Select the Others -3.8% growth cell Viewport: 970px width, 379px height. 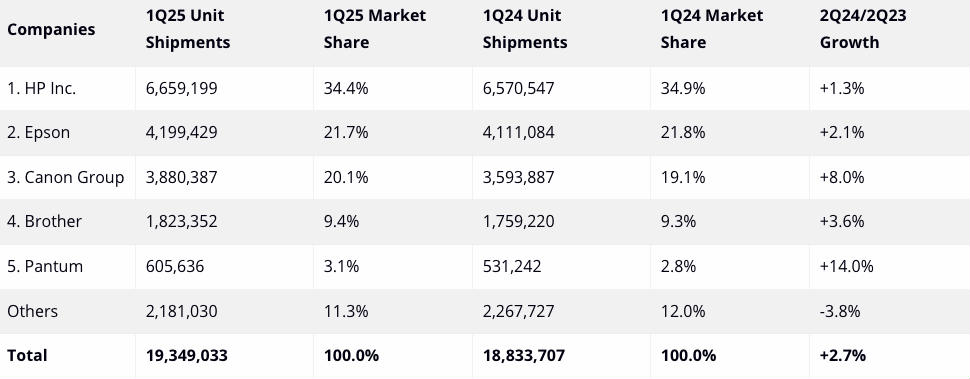[840, 311]
